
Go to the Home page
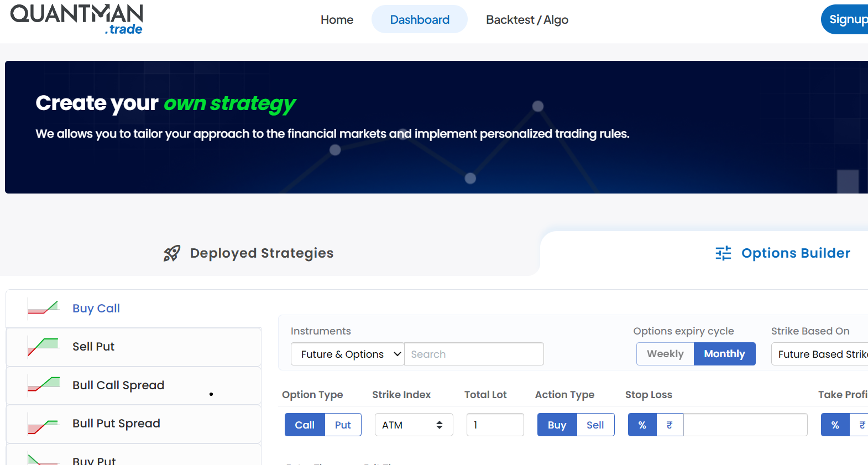(337, 20)
